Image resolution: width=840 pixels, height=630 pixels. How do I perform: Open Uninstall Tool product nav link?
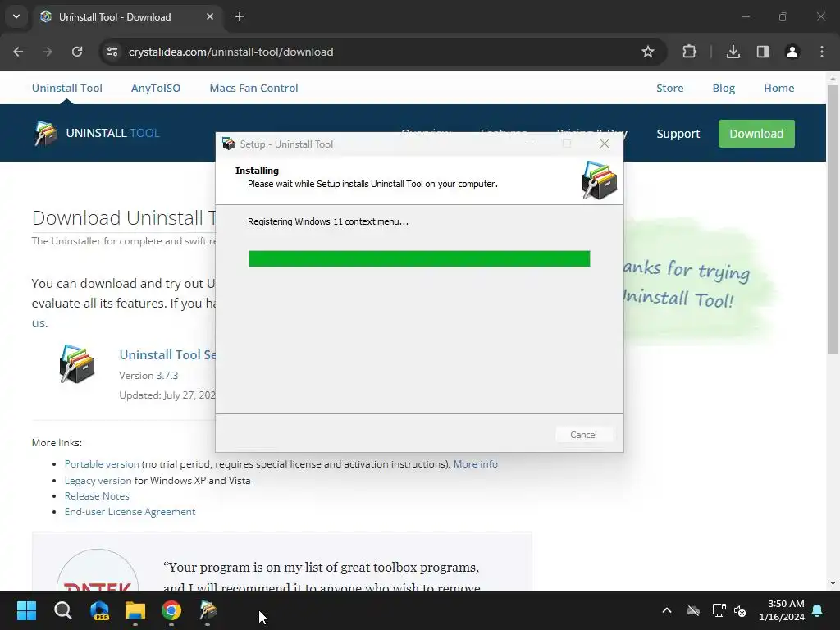[67, 89]
